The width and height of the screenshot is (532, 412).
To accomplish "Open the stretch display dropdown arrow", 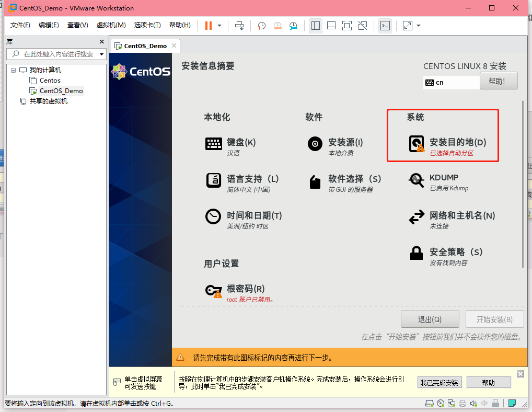I will pyautogui.click(x=419, y=26).
